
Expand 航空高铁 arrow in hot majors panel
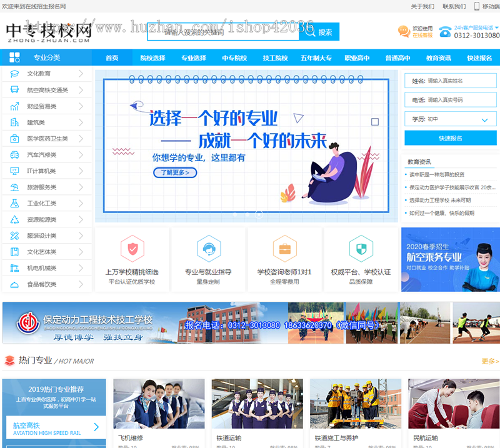pyautogui.click(x=96, y=427)
